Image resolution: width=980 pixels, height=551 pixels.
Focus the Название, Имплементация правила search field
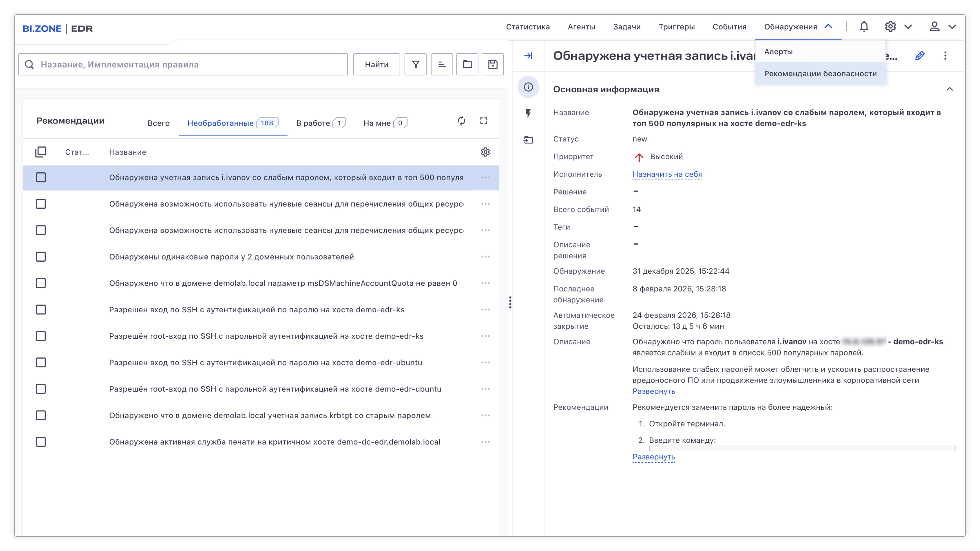pyautogui.click(x=183, y=64)
